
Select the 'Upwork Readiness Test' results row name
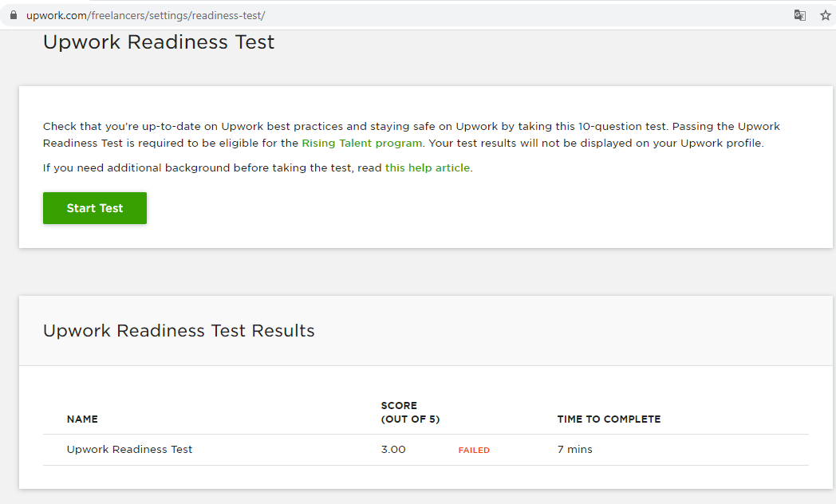pyautogui.click(x=129, y=450)
